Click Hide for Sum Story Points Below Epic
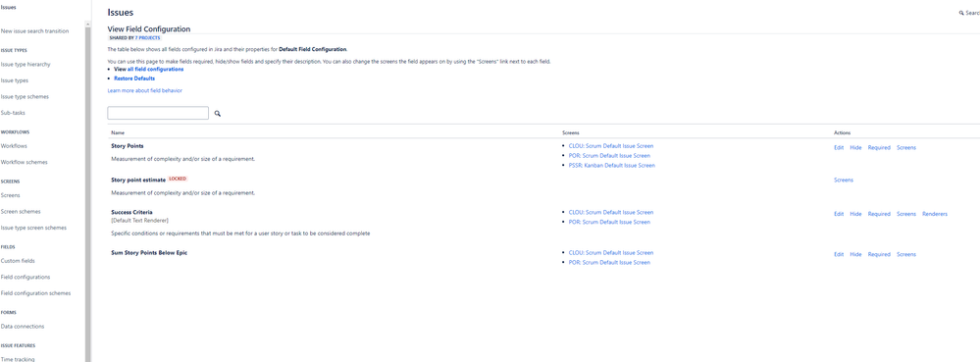The image size is (980, 362). 855,254
